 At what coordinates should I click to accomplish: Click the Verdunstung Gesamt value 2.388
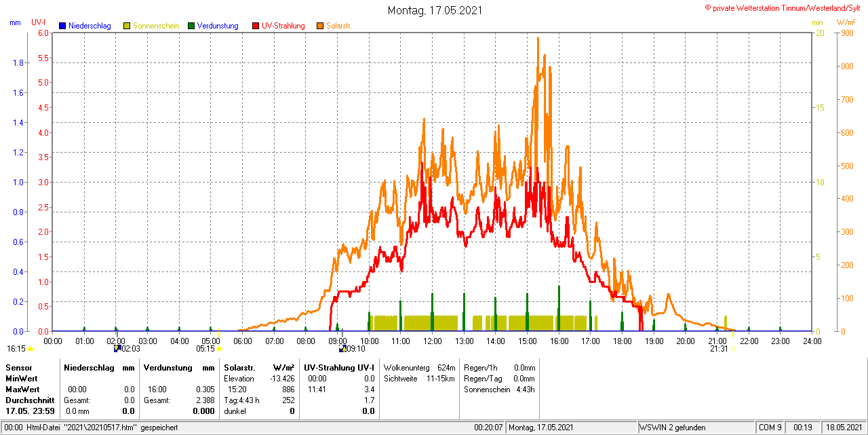(205, 400)
